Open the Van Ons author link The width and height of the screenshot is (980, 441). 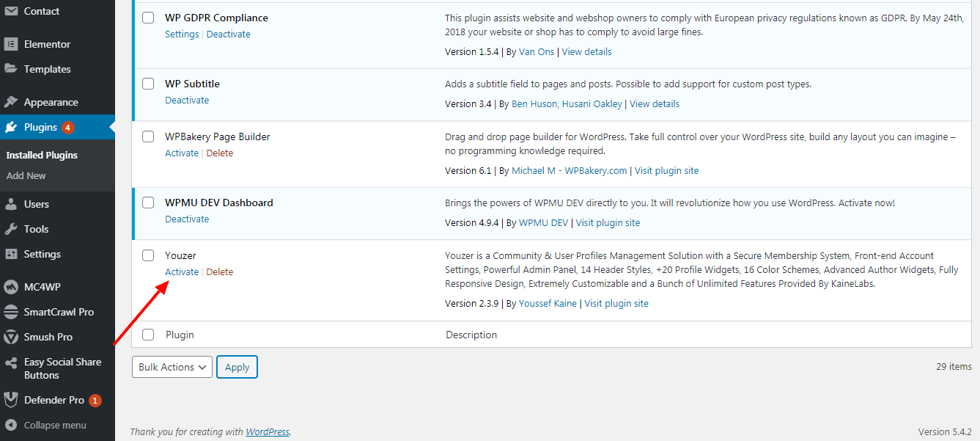(x=537, y=51)
